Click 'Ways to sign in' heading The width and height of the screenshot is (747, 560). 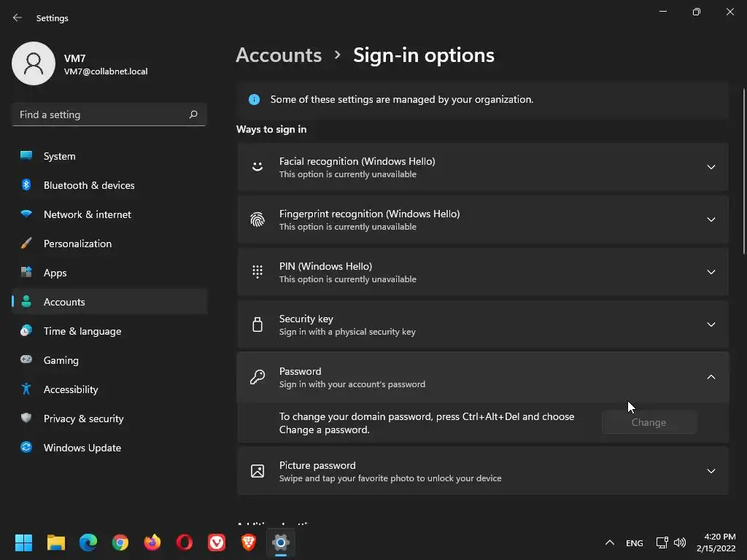point(271,130)
